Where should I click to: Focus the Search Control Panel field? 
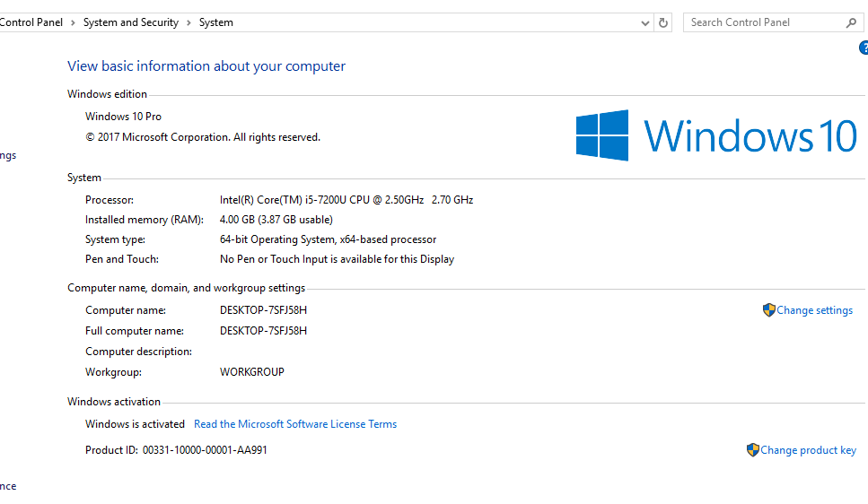tap(763, 22)
